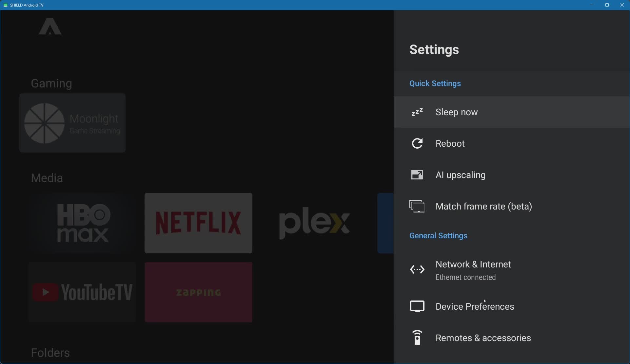The width and height of the screenshot is (630, 364).
Task: Click the launcher logo at top left
Action: (50, 27)
